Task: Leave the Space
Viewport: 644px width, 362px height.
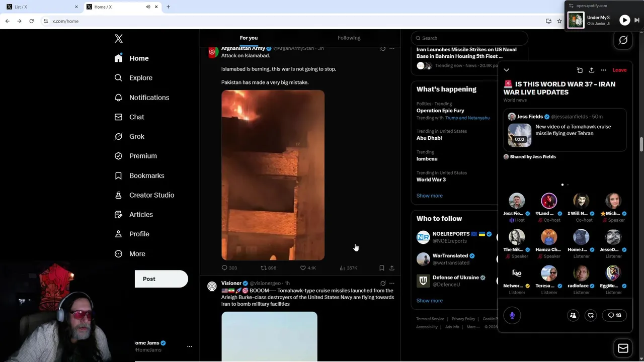Action: [x=619, y=70]
